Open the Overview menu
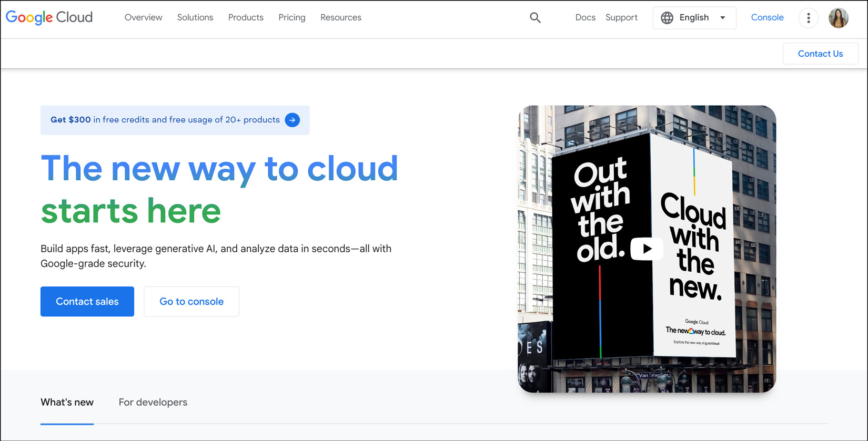868x441 pixels. tap(143, 17)
